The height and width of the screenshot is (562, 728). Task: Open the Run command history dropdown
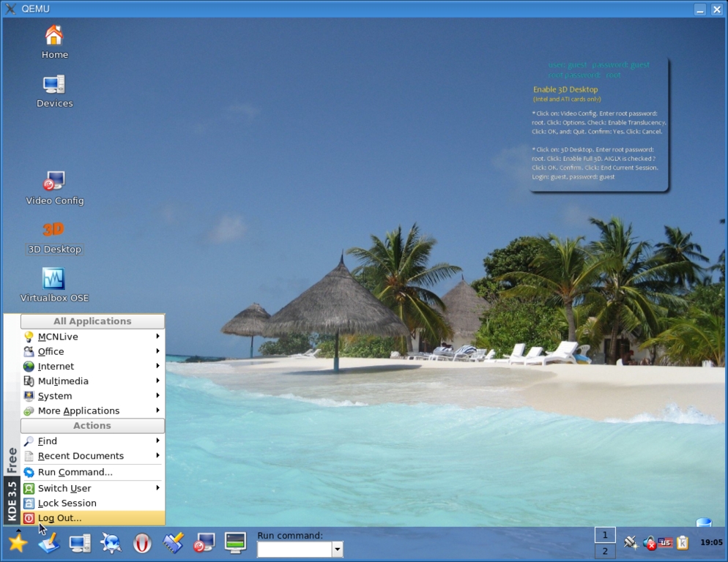pos(337,550)
